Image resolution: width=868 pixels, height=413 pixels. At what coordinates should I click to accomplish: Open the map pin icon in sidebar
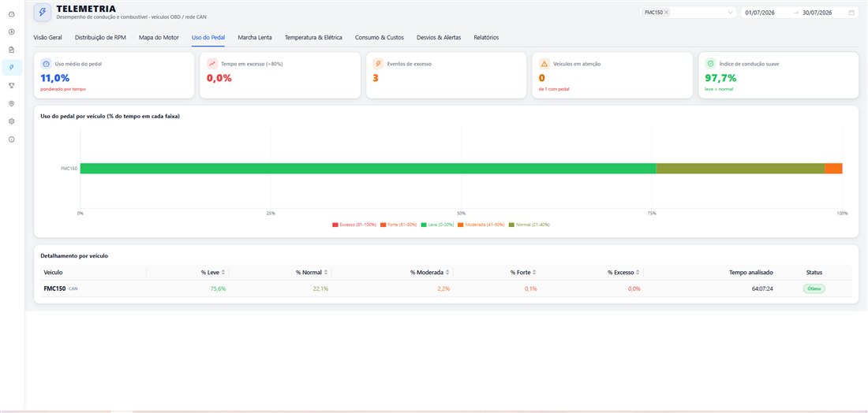(12, 103)
